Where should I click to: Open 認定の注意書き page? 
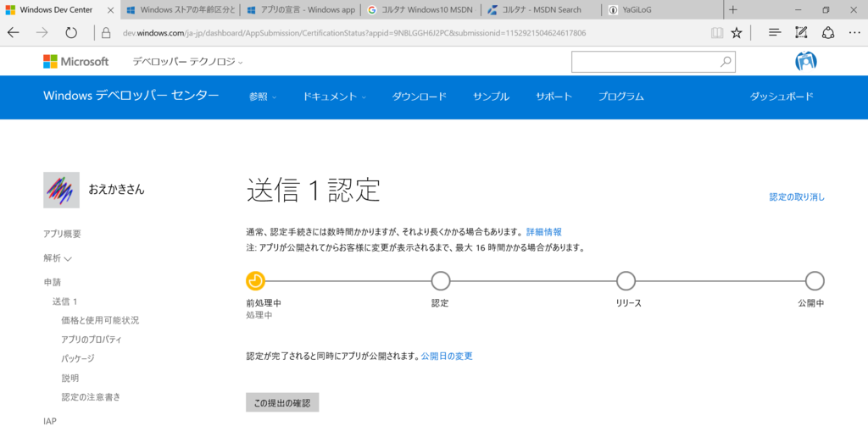pyautogui.click(x=91, y=397)
